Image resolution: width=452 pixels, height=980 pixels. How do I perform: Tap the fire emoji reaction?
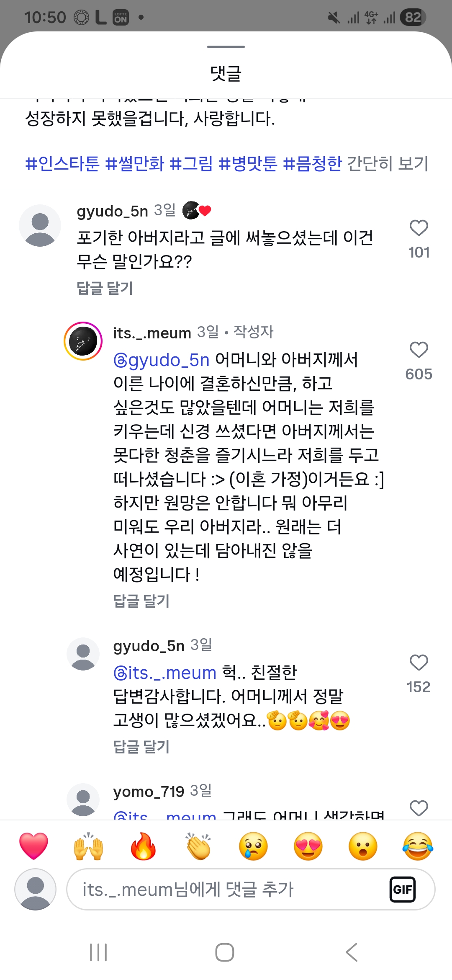[143, 846]
